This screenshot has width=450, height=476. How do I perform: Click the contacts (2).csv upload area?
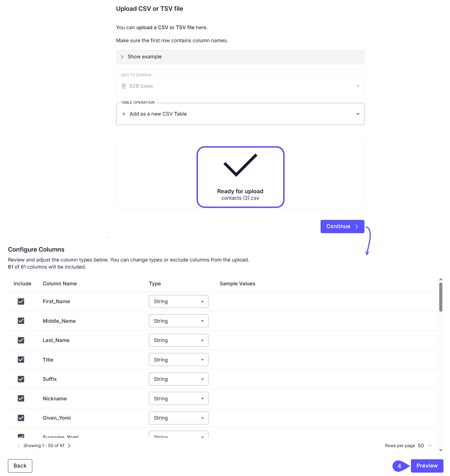pos(240,177)
